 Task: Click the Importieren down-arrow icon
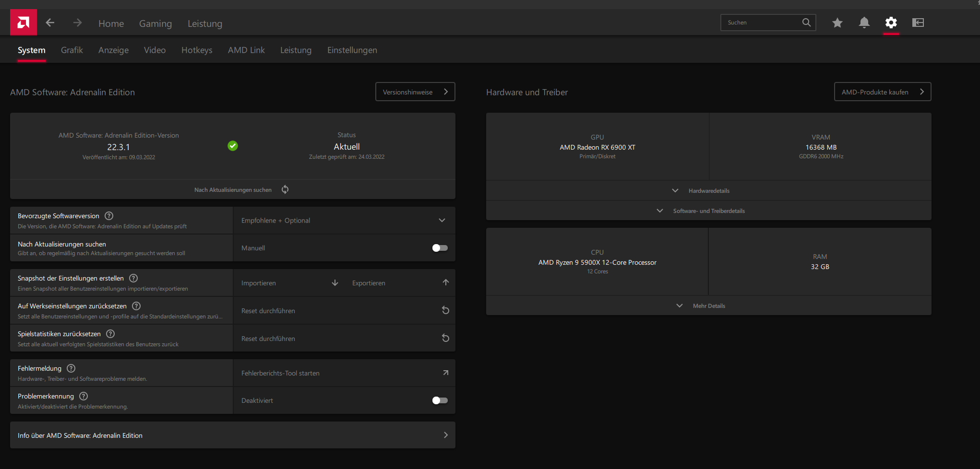(x=335, y=283)
